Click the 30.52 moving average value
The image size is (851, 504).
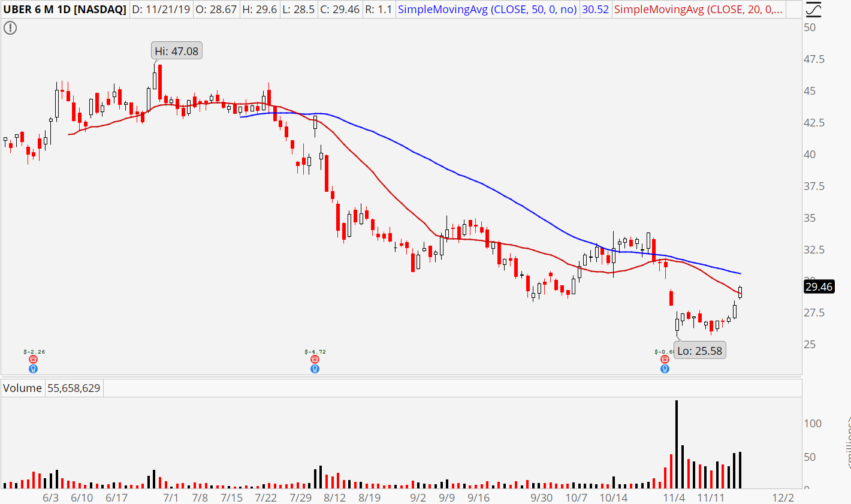(x=595, y=10)
